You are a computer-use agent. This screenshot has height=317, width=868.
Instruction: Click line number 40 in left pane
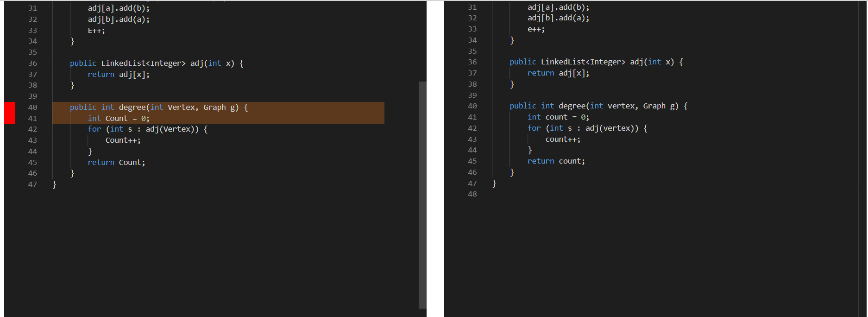32,107
